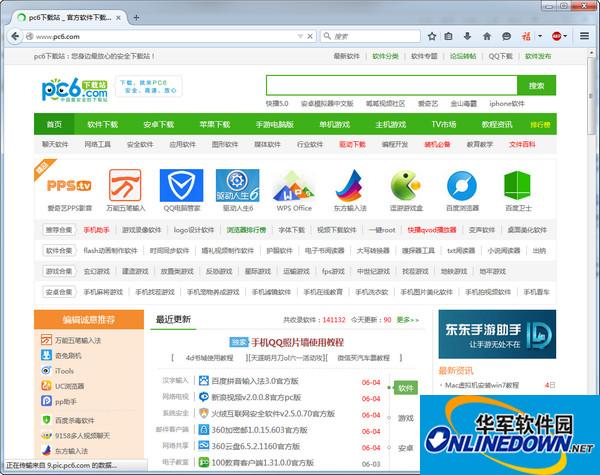Click the pc6 site search input
This screenshot has height=475, width=600.
point(391,85)
